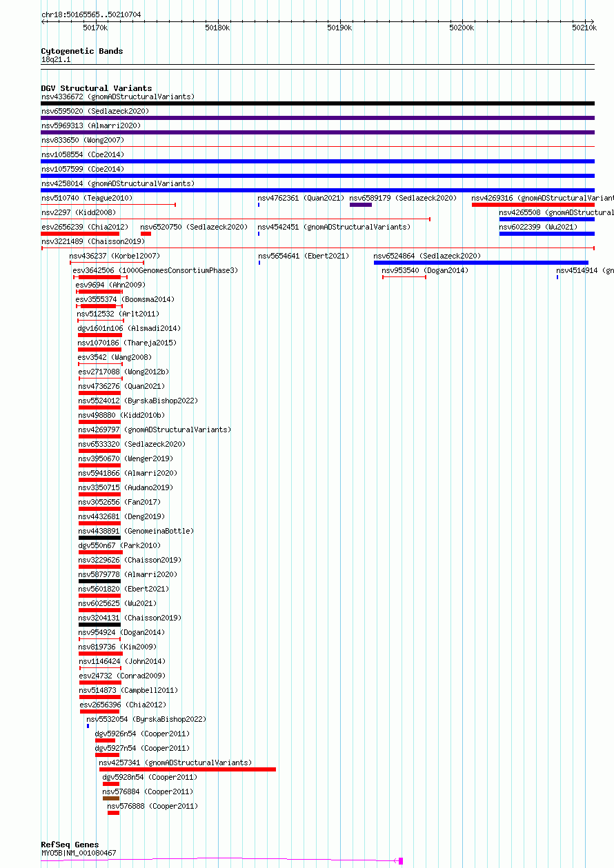614x868 pixels.
Task: Open the nsv510740 Teague2010 variant
Action: coord(87,198)
